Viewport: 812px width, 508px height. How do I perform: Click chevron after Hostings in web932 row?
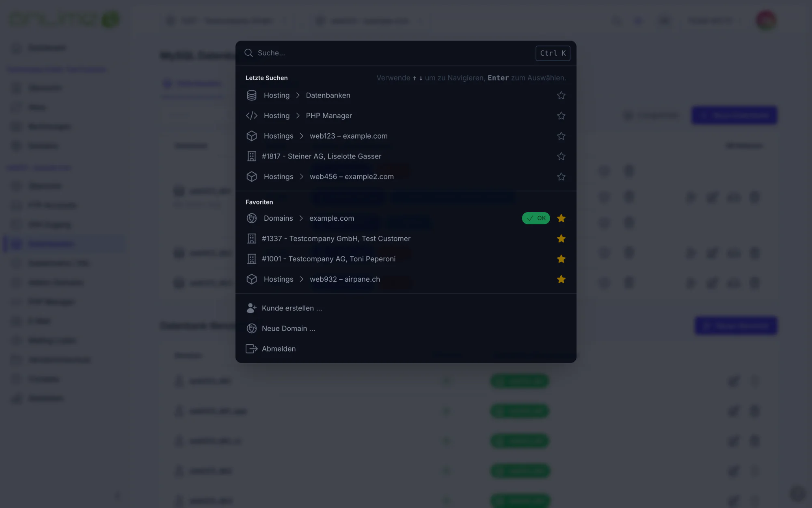click(x=302, y=279)
